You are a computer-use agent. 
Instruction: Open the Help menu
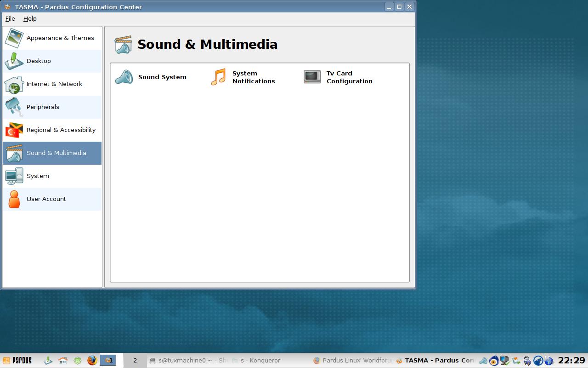point(30,19)
